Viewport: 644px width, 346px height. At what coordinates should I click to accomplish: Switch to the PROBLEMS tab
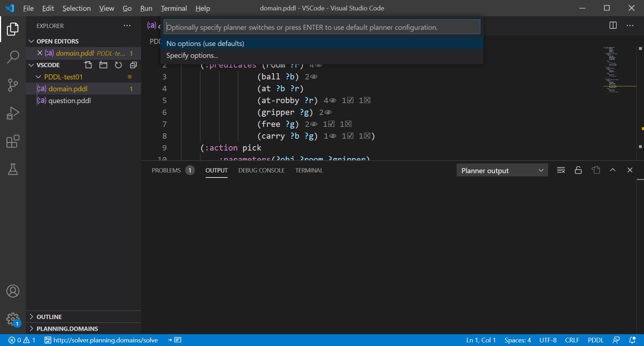coord(173,170)
